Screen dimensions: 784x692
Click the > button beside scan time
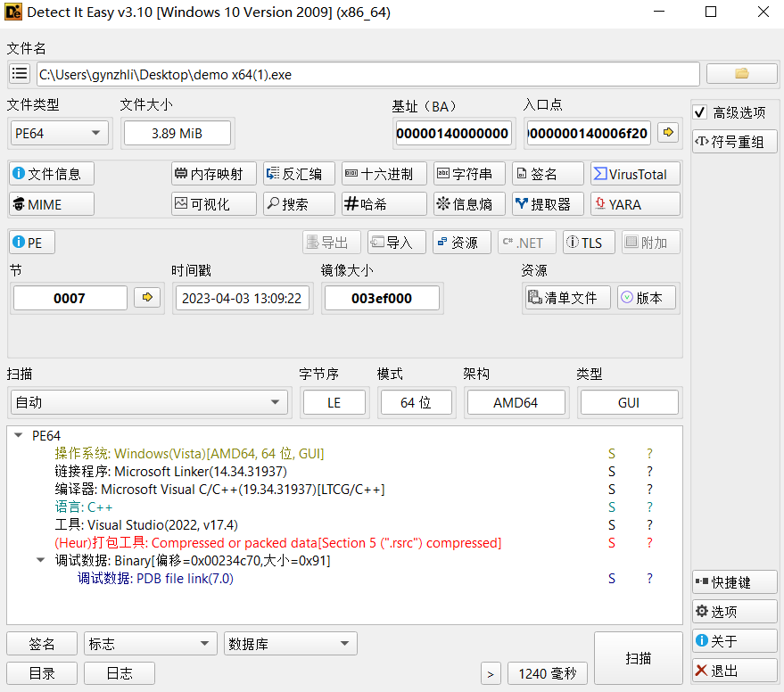491,673
